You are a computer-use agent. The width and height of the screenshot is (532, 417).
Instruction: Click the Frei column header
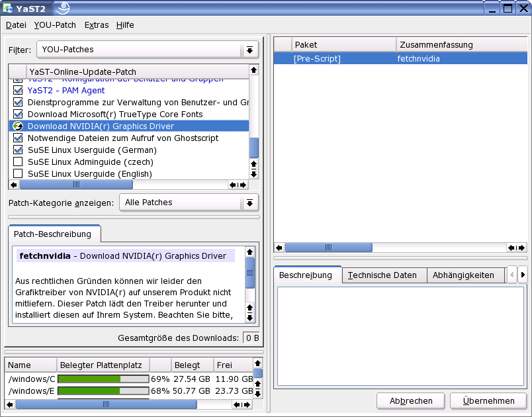coord(234,365)
